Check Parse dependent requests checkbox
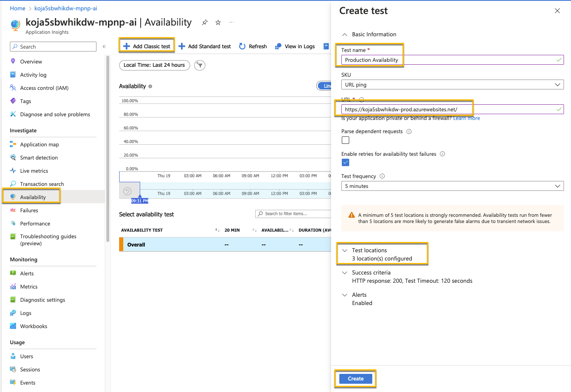 345,140
